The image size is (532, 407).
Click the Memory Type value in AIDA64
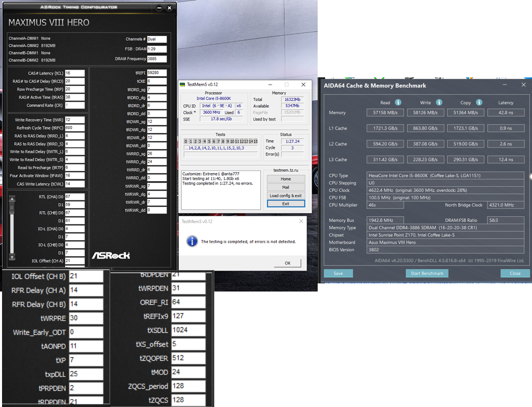(445, 227)
